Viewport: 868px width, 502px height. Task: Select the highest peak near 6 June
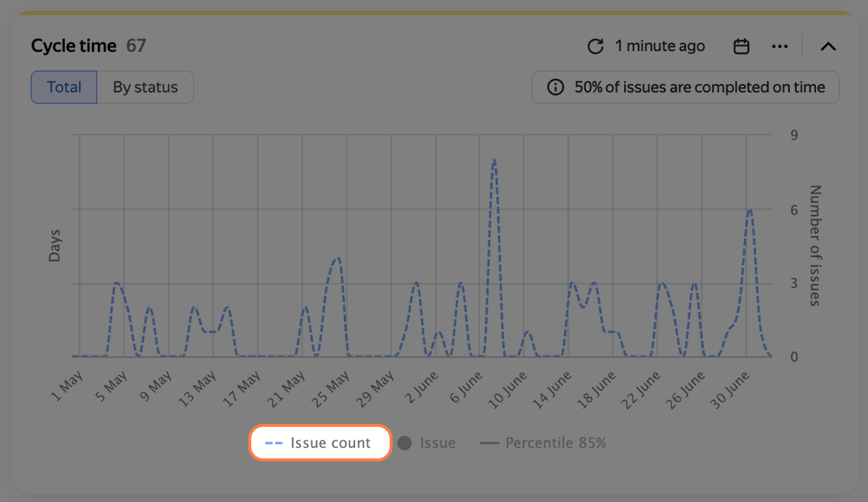[x=494, y=161]
